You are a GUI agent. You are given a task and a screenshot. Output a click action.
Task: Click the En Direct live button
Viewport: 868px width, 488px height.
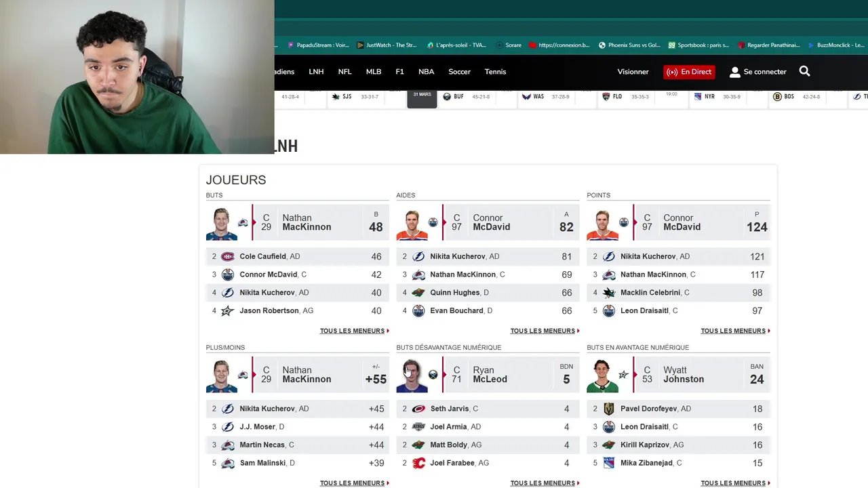[x=689, y=72]
